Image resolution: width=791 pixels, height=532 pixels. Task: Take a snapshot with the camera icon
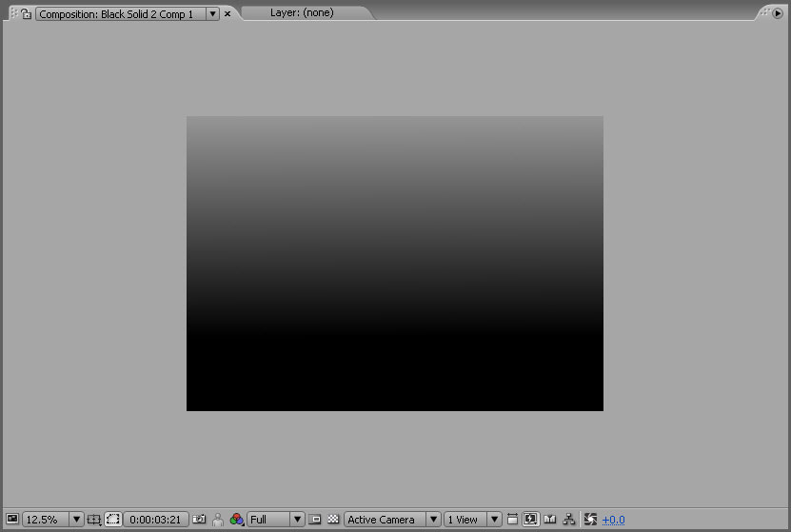coord(199,519)
